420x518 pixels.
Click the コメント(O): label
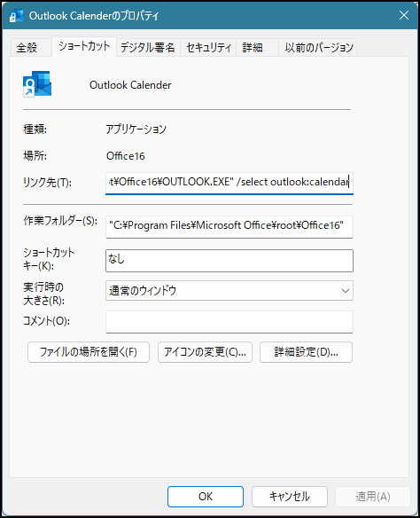point(46,321)
